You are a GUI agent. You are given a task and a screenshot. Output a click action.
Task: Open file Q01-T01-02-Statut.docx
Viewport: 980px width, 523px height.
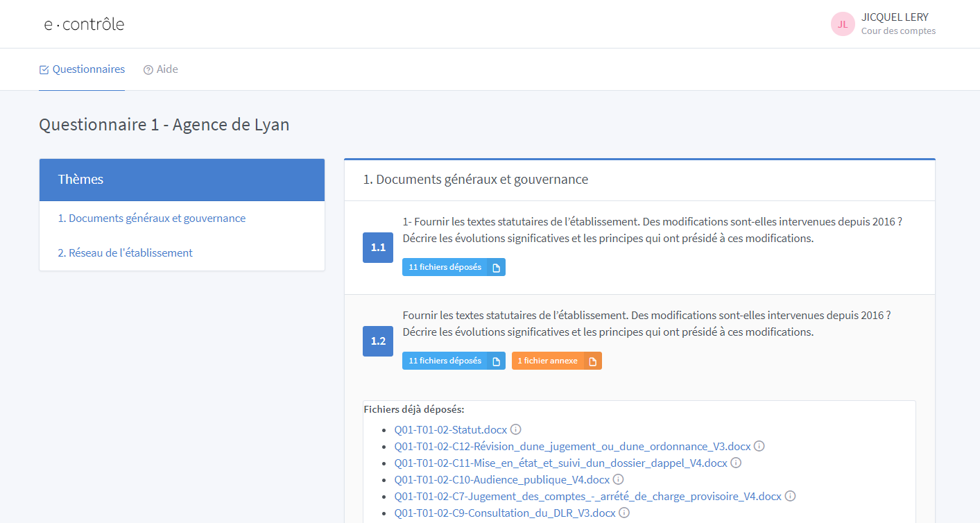coord(451,429)
